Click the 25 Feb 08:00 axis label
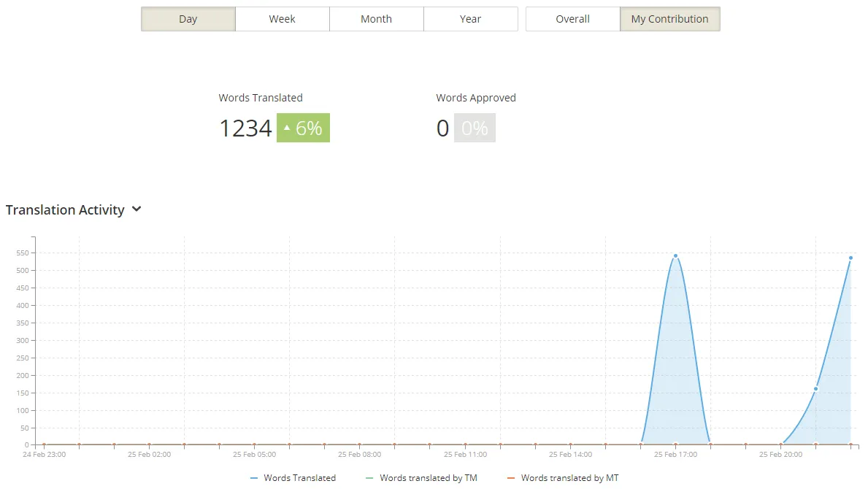The image size is (868, 489). 360,455
